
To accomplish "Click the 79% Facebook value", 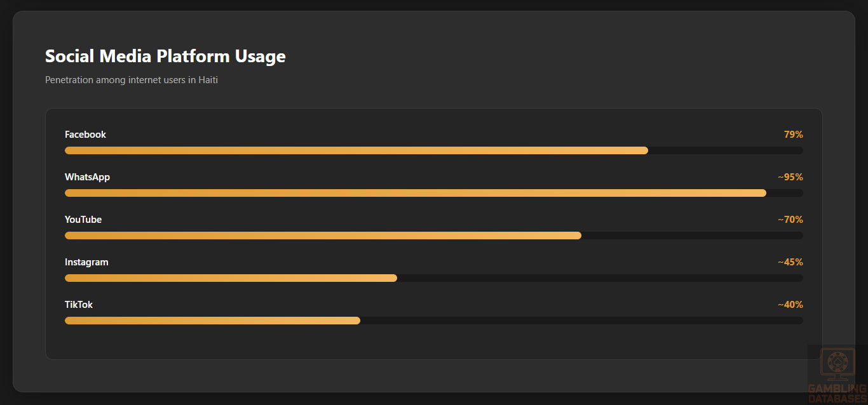I will click(793, 135).
